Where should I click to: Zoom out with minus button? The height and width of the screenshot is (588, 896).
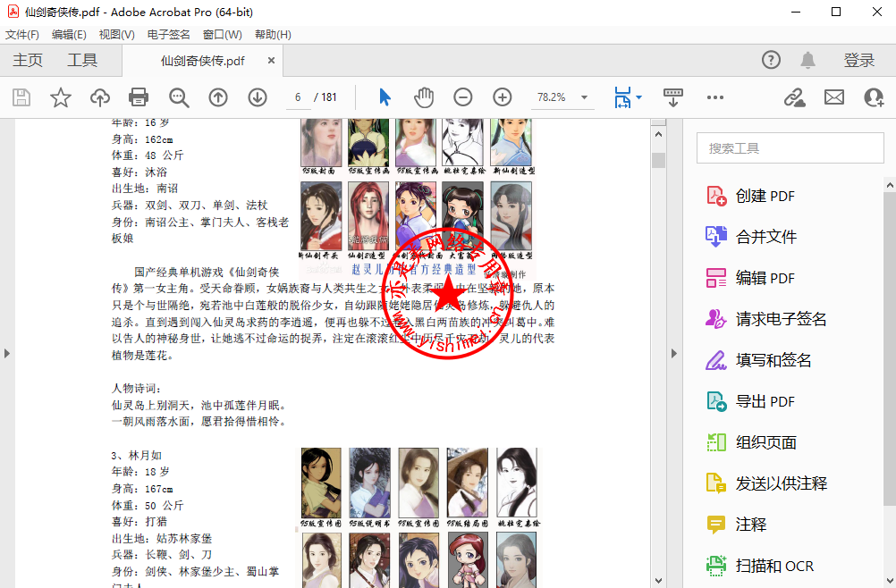[463, 97]
